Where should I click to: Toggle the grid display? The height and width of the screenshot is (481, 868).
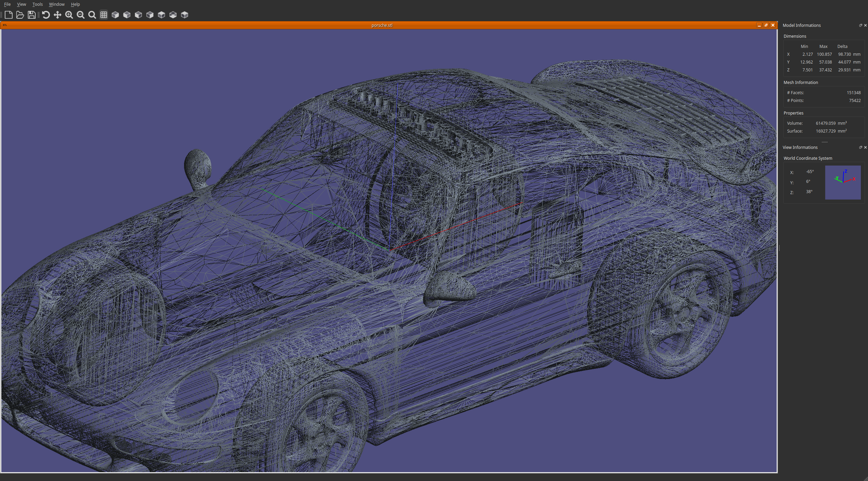[104, 15]
